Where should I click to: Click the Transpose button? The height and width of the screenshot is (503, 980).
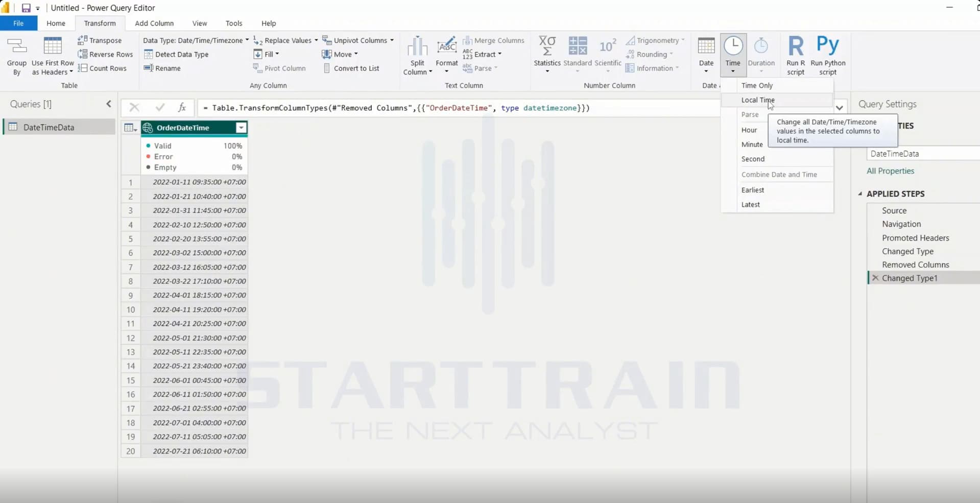[100, 40]
